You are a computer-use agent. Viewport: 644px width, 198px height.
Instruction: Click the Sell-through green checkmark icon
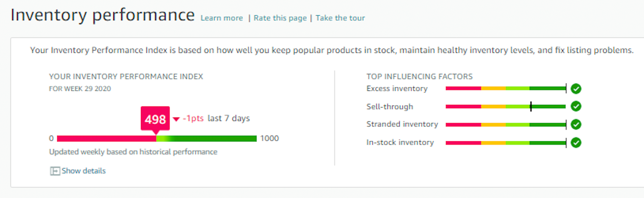coord(576,106)
